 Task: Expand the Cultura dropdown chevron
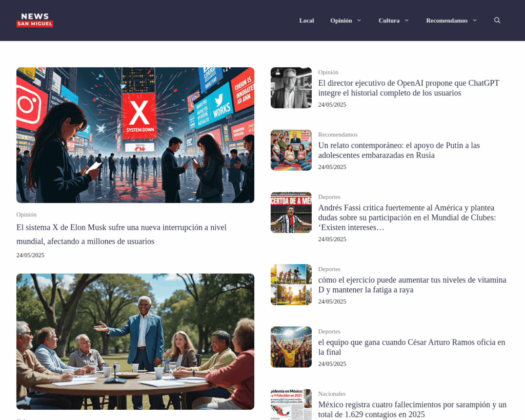(407, 21)
